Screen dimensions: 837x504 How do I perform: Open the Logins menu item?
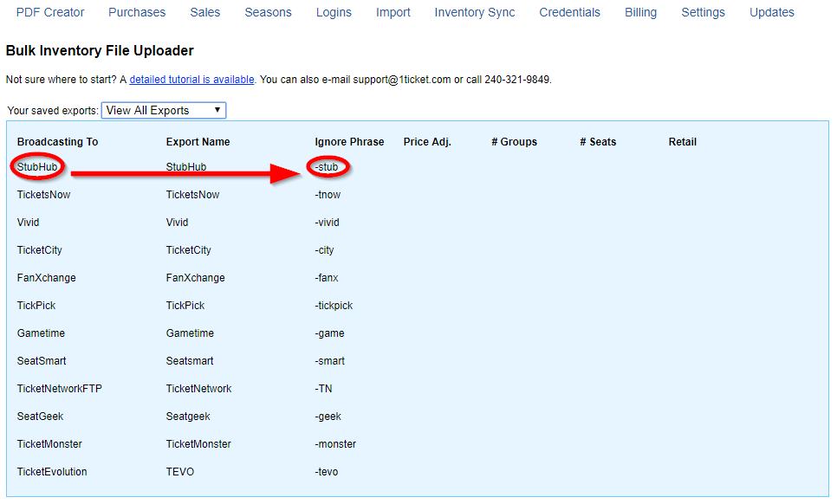(x=334, y=12)
